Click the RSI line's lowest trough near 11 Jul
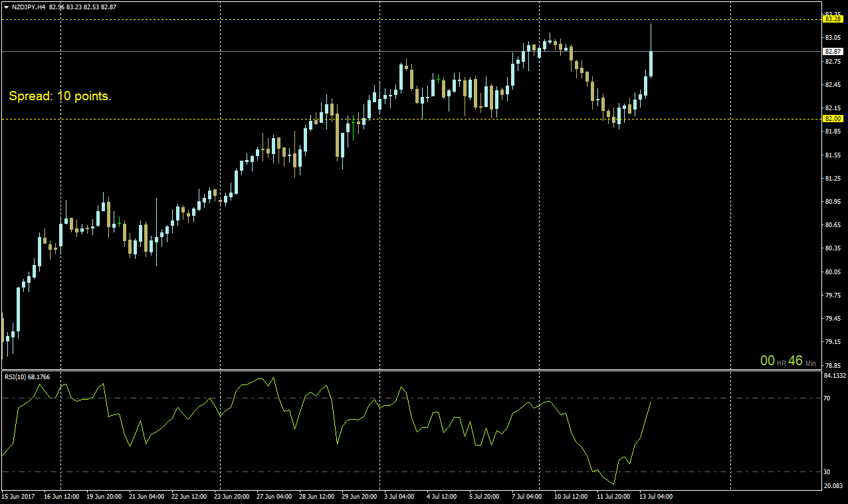 [614, 483]
